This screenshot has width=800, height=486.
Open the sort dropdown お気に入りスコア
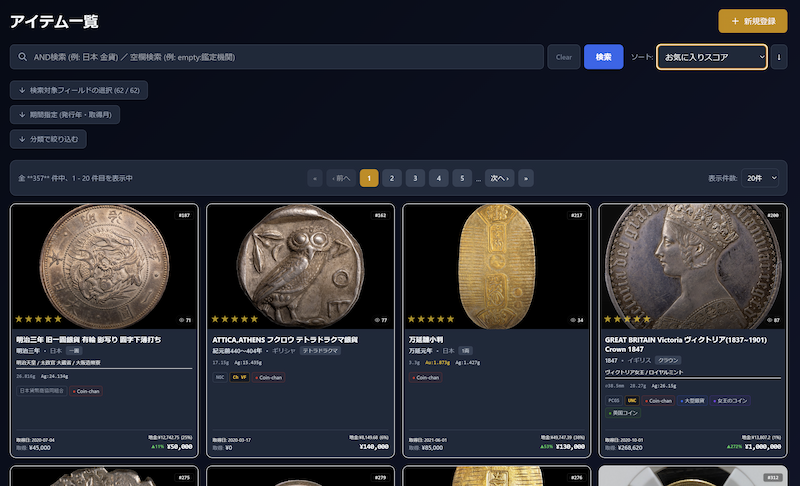(711, 57)
